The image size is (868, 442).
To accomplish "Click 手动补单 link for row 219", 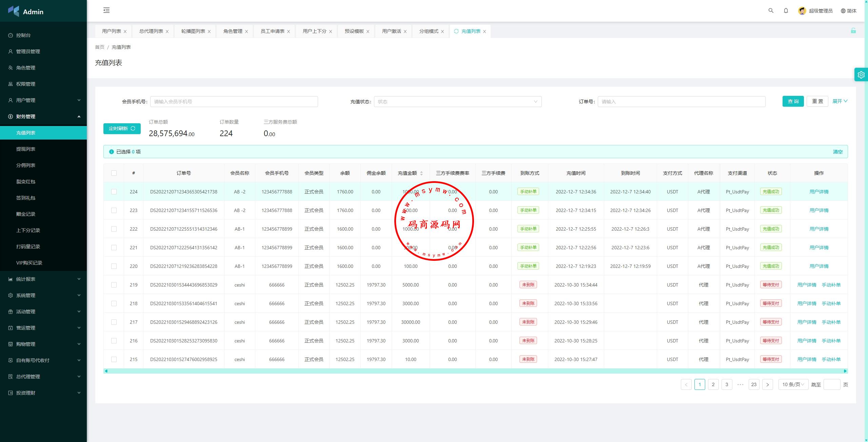I will 831,285.
